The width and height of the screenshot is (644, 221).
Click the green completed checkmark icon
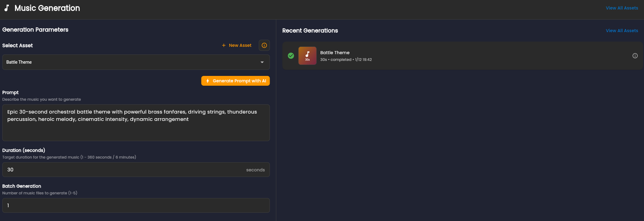pyautogui.click(x=291, y=56)
